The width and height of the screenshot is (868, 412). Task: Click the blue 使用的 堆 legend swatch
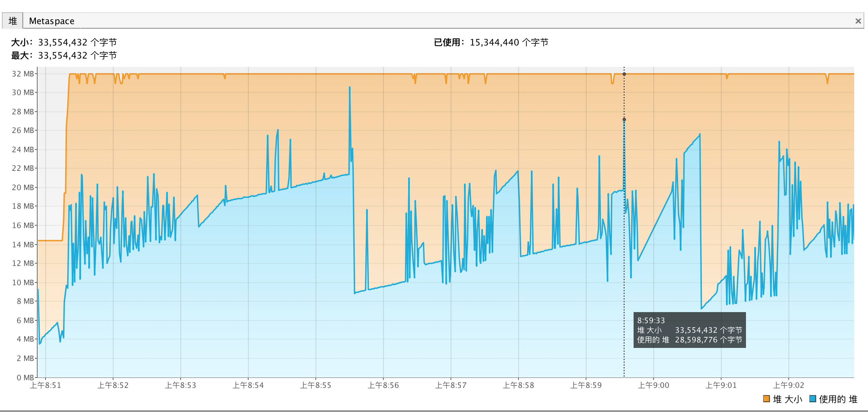pyautogui.click(x=813, y=399)
